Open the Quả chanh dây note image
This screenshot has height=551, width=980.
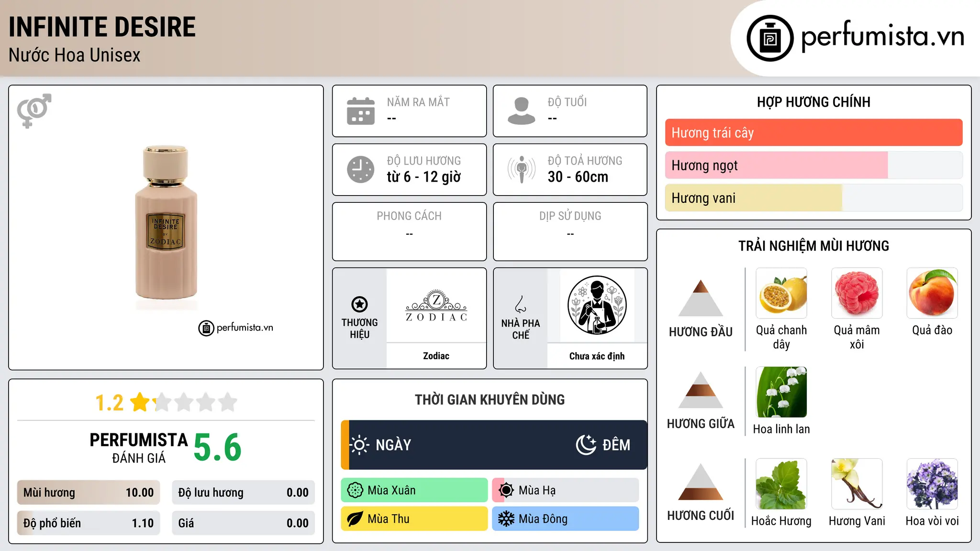(781, 293)
